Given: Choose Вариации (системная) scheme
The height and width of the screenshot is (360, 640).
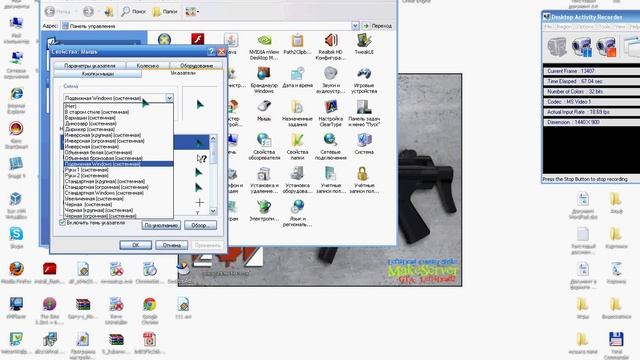Looking at the screenshot, I should pyautogui.click(x=118, y=118).
